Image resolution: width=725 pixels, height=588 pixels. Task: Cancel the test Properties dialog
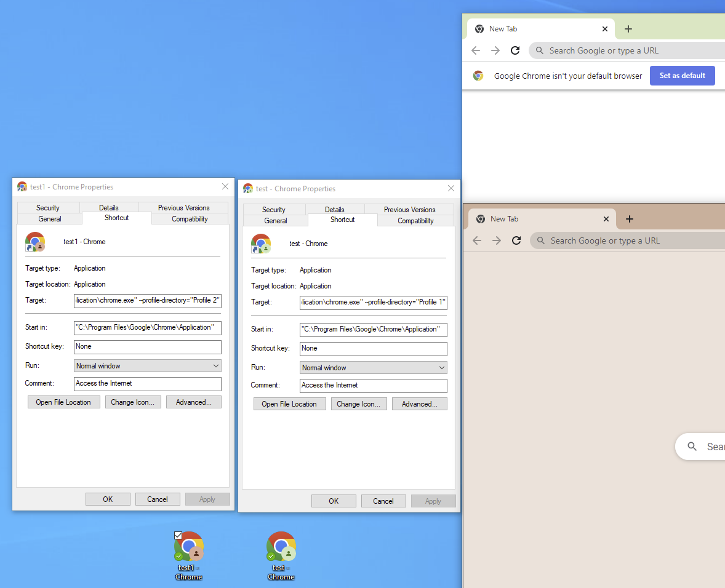(x=383, y=501)
